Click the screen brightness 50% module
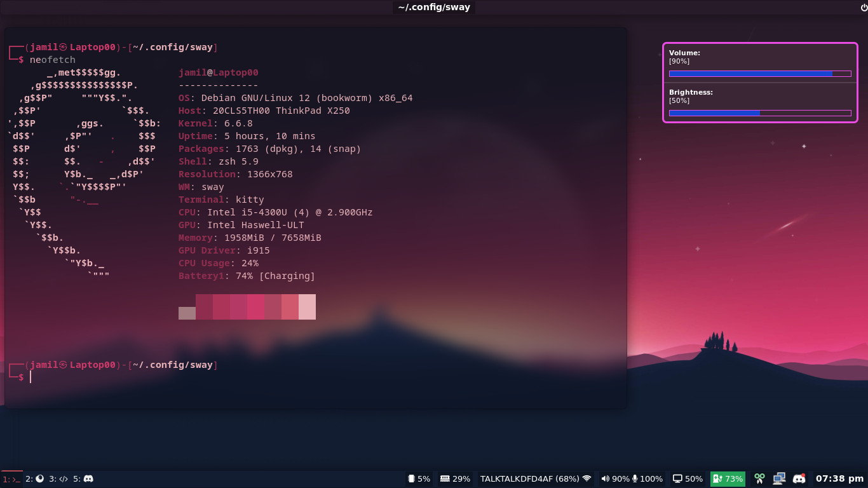 [688, 479]
